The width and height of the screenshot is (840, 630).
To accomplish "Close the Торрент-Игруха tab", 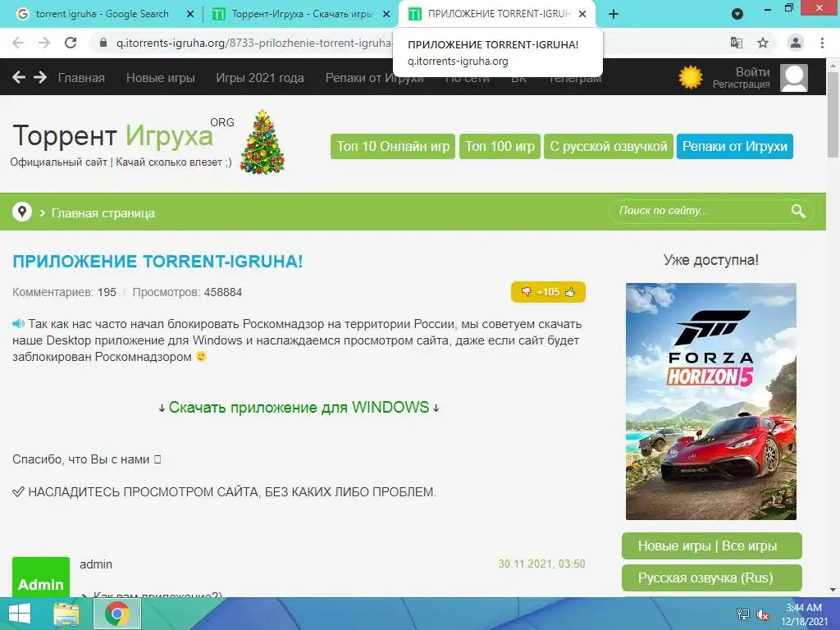I will tap(386, 15).
